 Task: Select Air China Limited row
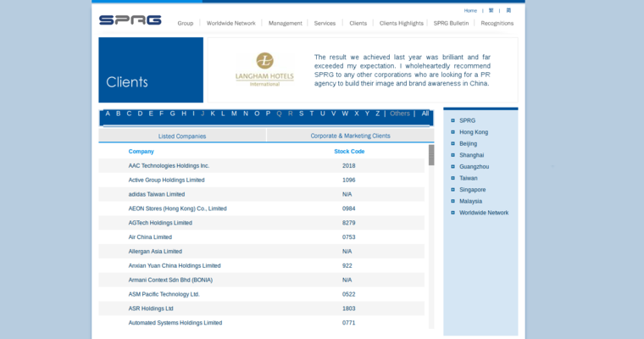pos(262,237)
